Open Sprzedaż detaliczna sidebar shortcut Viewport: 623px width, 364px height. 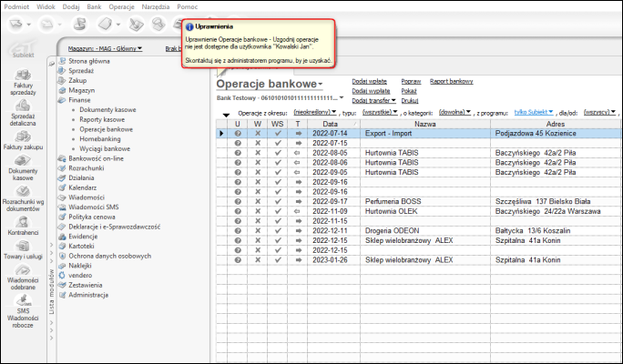(x=23, y=113)
